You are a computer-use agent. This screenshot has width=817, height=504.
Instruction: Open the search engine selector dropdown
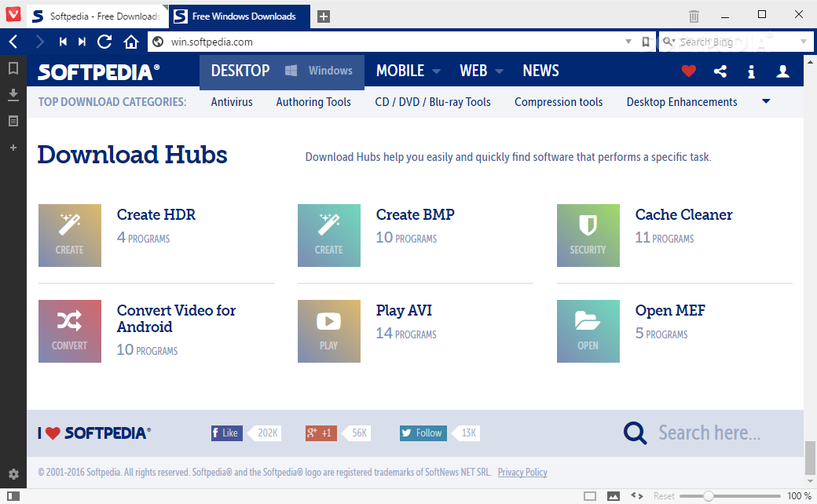pos(669,42)
